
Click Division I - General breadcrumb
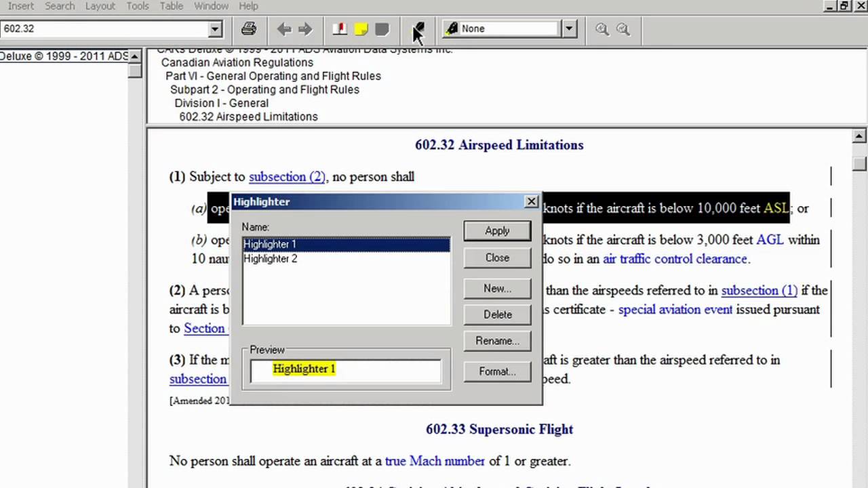(222, 103)
